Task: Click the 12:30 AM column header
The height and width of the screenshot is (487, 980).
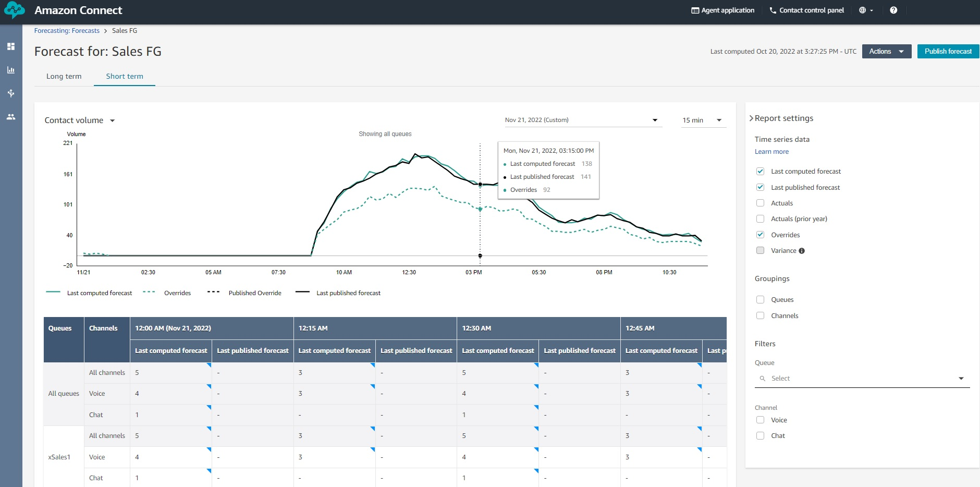Action: pyautogui.click(x=538, y=328)
